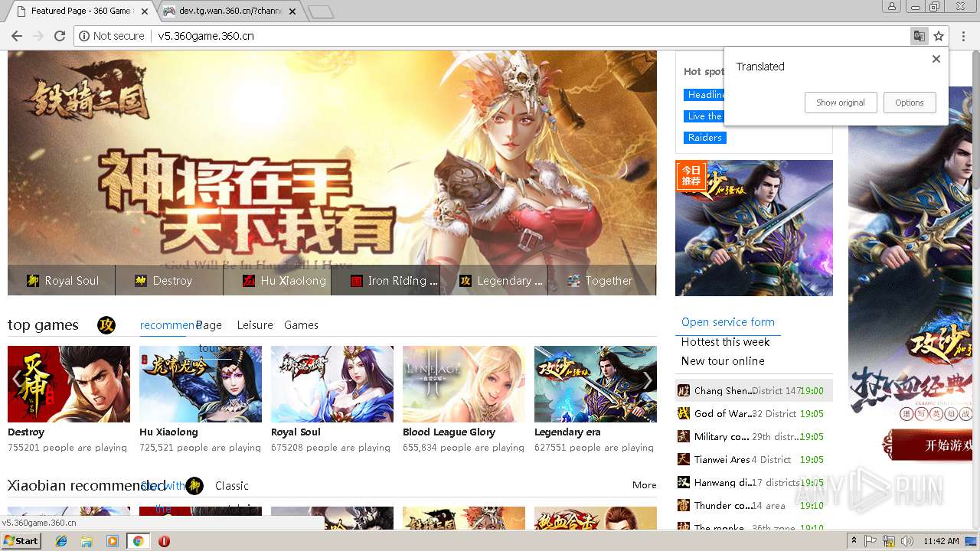This screenshot has width=980, height=551.
Task: Open a new tab
Action: (x=321, y=11)
